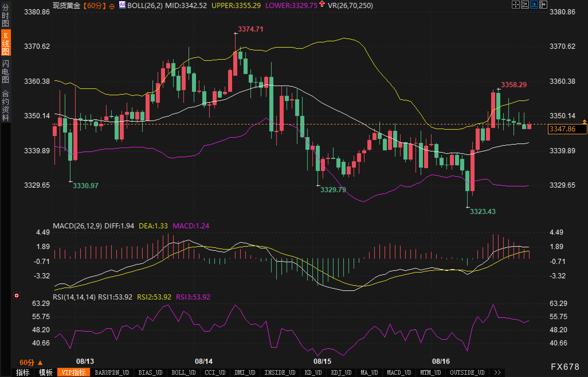
Task: Open the 指标 tab at the bottom
Action: [x=23, y=372]
